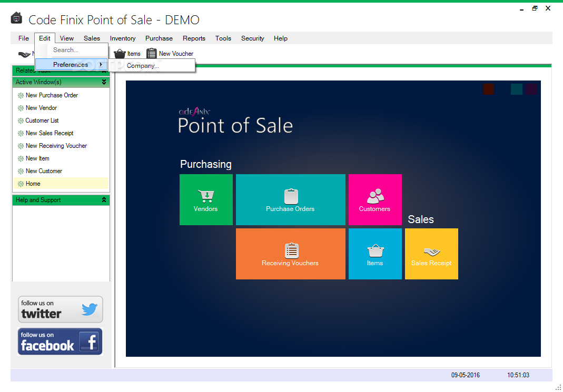Open the Sales menu
The height and width of the screenshot is (392, 563).
pyautogui.click(x=92, y=38)
